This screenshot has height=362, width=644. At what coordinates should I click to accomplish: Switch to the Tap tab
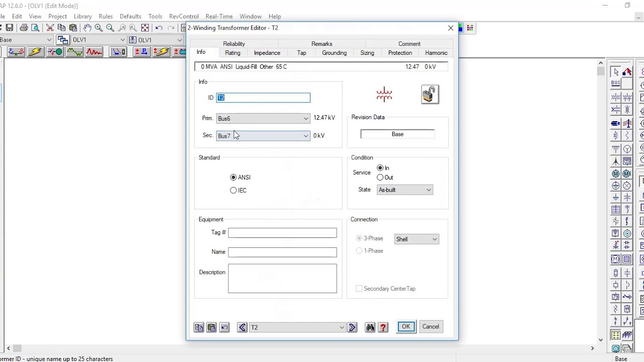301,53
